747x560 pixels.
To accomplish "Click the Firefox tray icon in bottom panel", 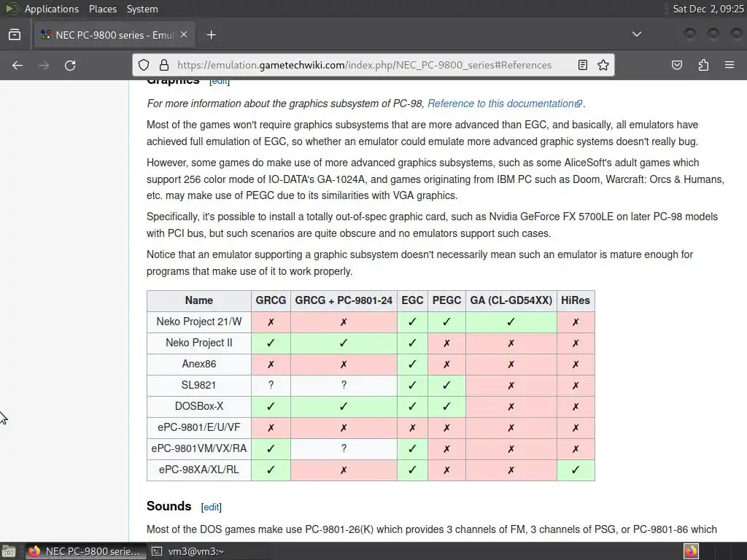I will pos(691,551).
